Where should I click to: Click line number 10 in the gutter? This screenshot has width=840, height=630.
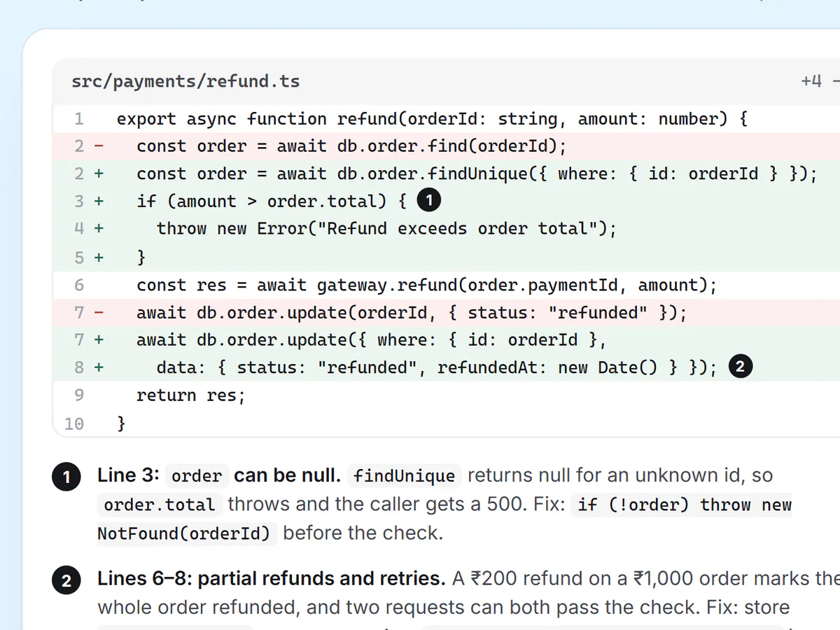tap(74, 423)
